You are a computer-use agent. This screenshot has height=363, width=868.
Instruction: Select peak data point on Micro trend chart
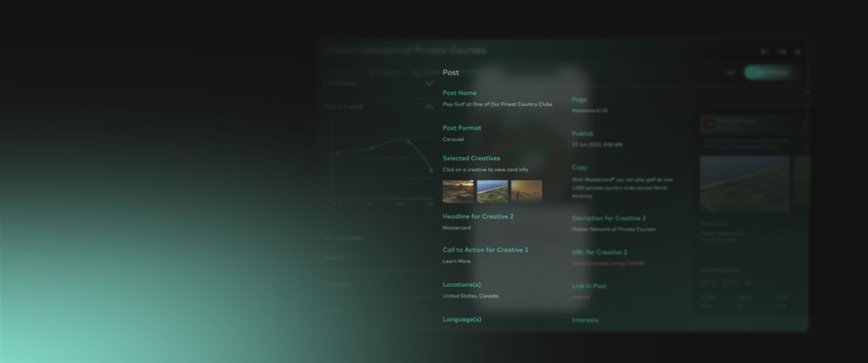tap(408, 141)
